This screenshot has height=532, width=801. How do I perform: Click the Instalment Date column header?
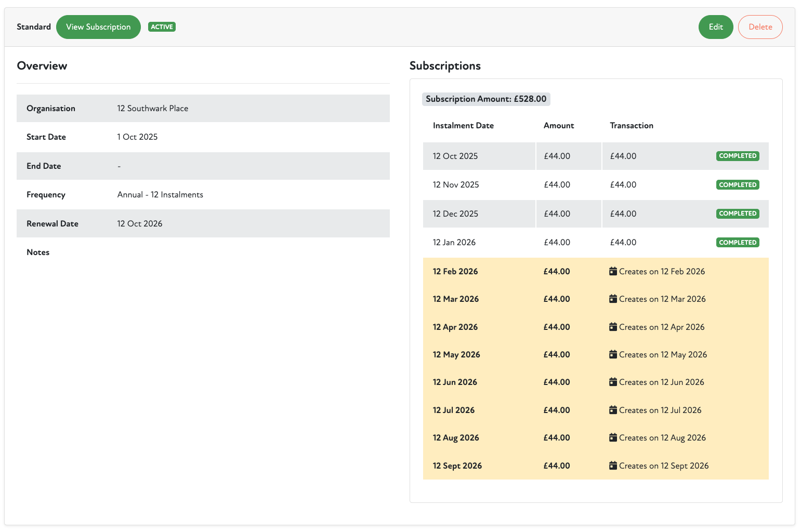pos(463,126)
